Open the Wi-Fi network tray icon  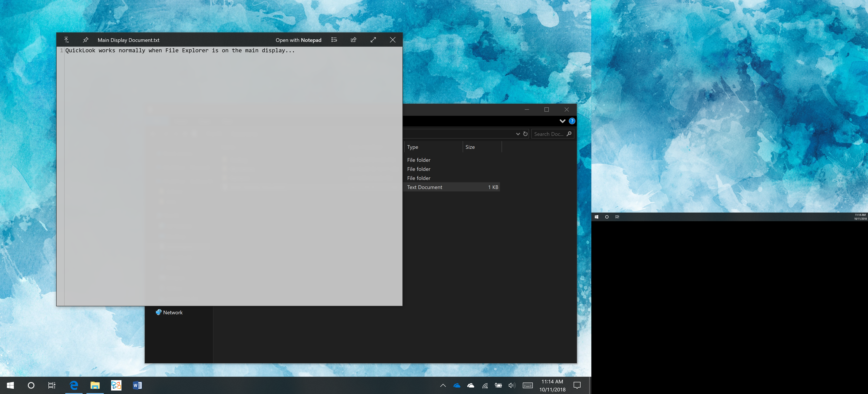485,385
